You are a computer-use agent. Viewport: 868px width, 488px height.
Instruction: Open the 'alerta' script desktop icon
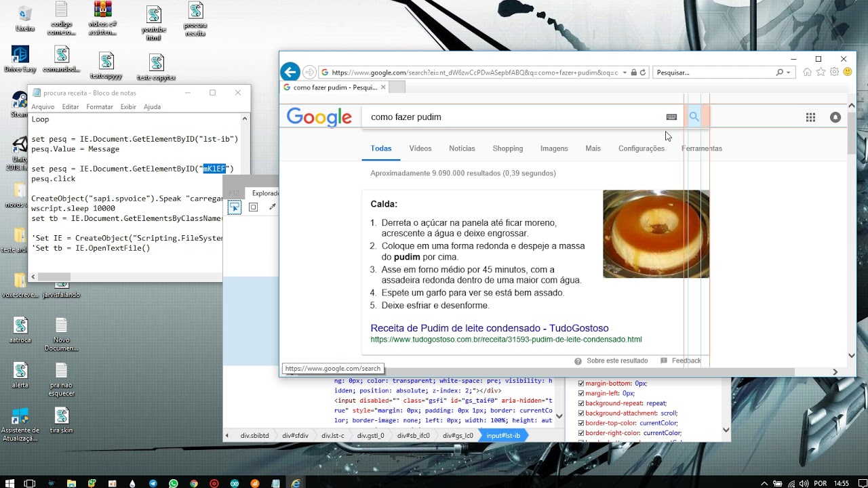20,375
